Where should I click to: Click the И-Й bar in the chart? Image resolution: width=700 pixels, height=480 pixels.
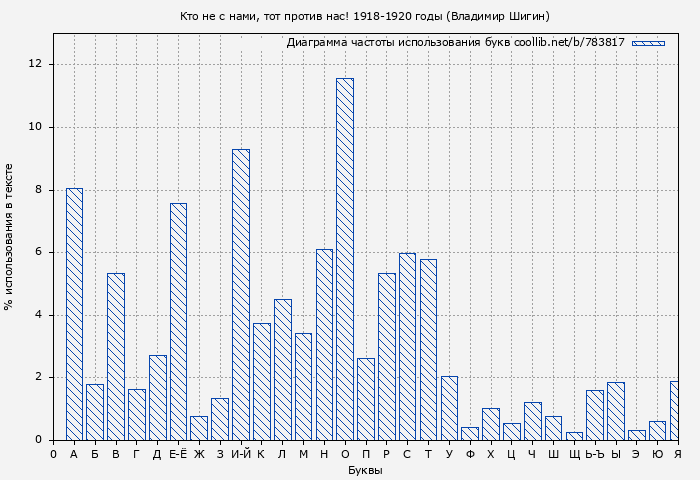coord(241,294)
